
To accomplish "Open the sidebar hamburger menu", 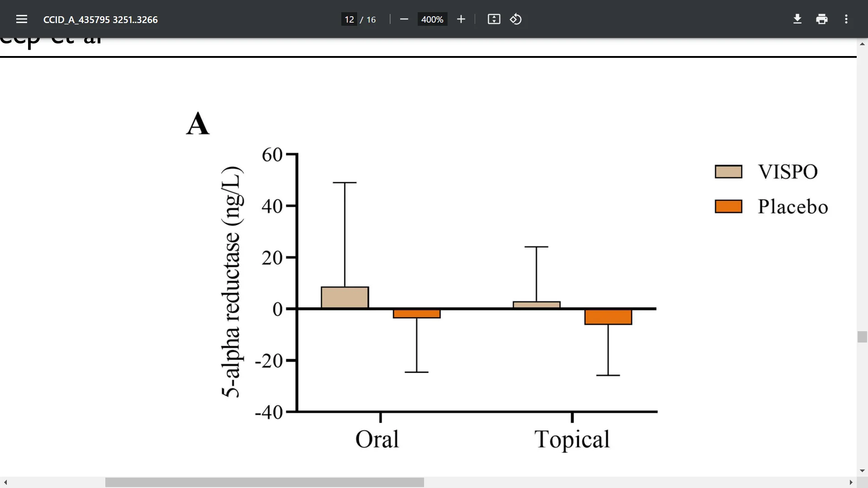I will coord(21,19).
